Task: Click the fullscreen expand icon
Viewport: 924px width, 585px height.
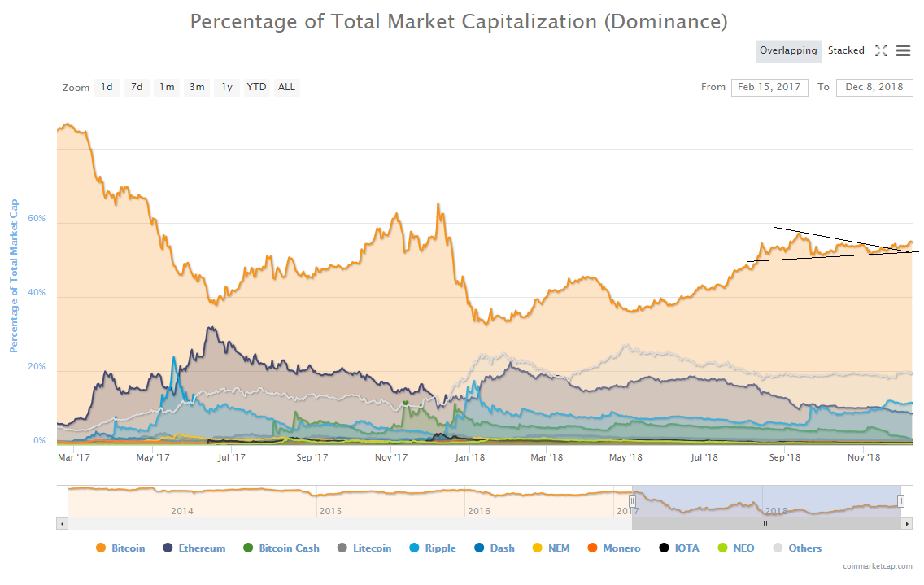Action: pos(881,50)
